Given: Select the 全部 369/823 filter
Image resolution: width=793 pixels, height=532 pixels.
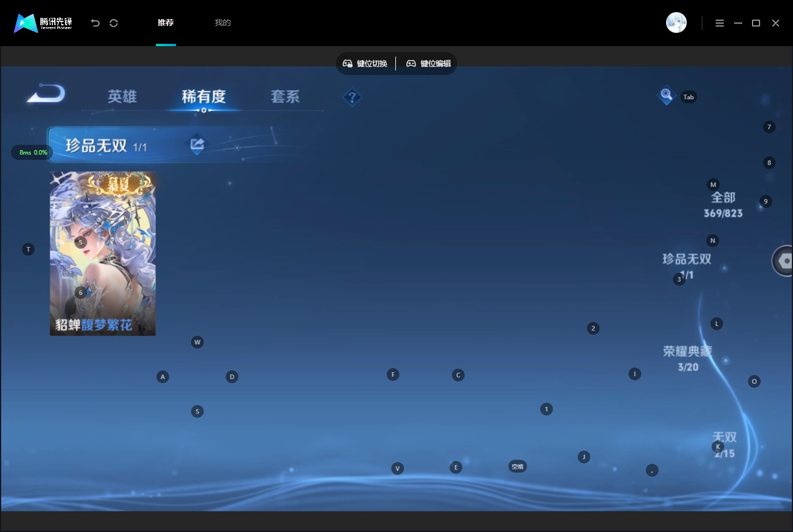Looking at the screenshot, I should point(723,205).
